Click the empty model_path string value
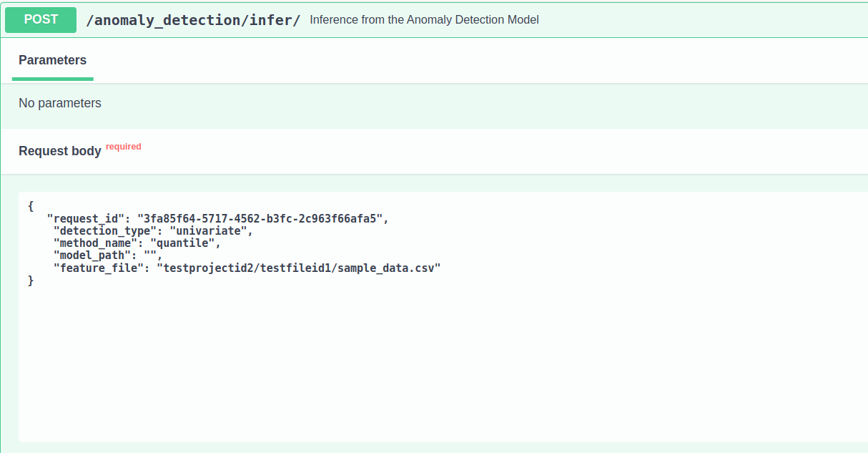The image size is (868, 453). click(150, 255)
